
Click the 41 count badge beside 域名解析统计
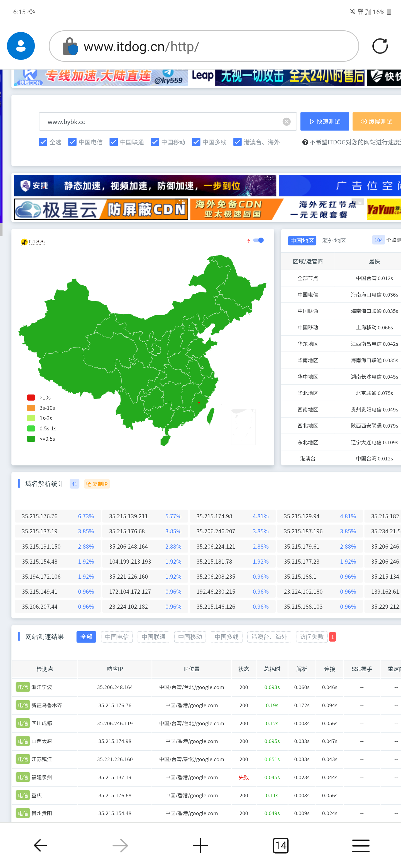point(75,484)
